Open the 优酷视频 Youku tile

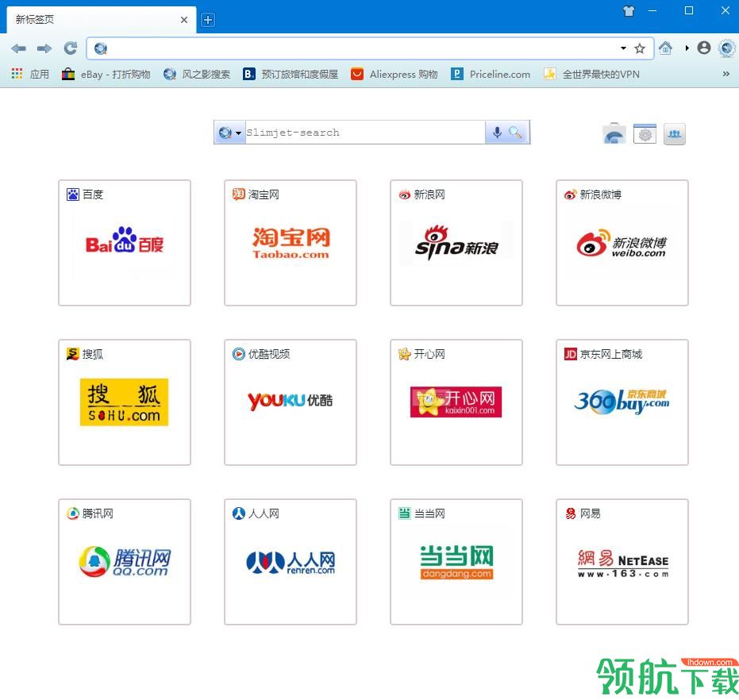(291, 402)
